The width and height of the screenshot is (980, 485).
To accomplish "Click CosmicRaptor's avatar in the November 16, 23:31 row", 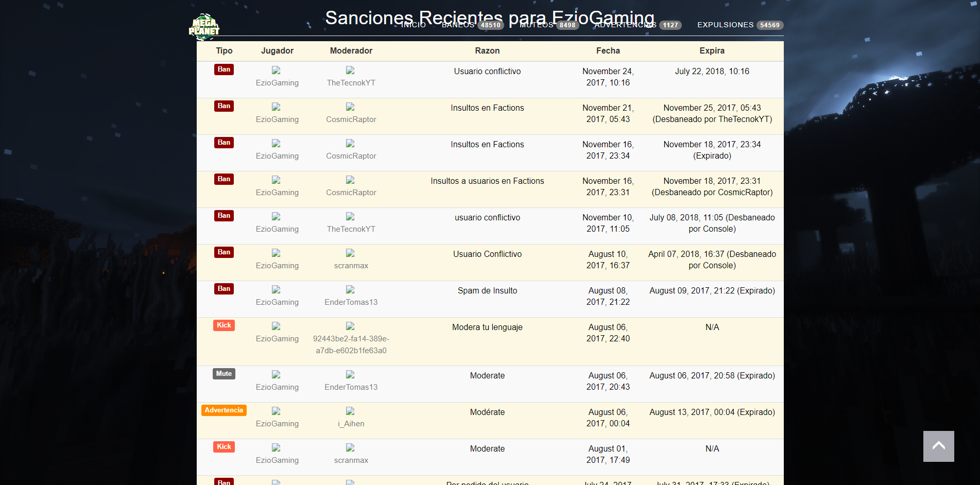I will point(350,180).
